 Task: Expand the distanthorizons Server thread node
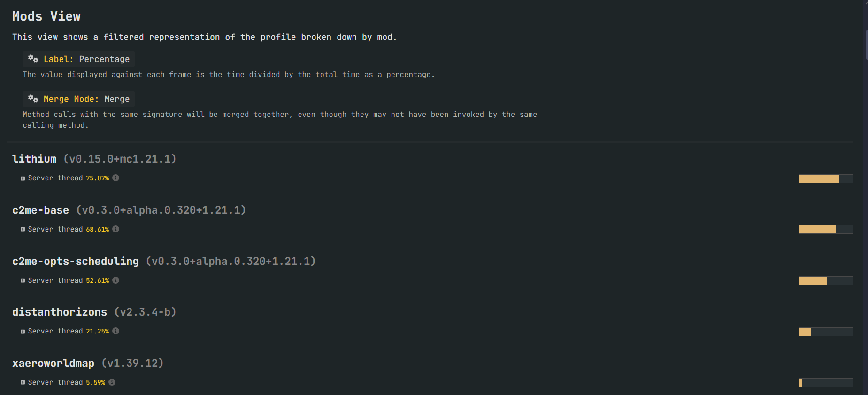point(23,332)
